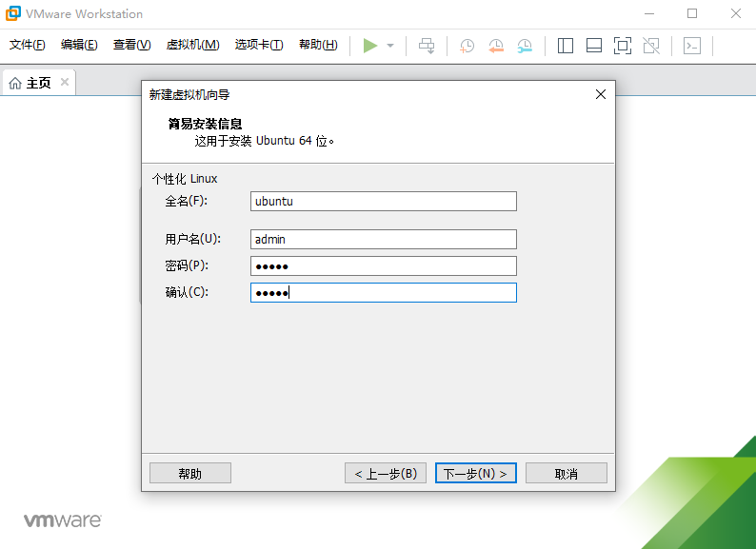The image size is (756, 549).
Task: Open the power options dropdown arrow
Action: pyautogui.click(x=390, y=46)
